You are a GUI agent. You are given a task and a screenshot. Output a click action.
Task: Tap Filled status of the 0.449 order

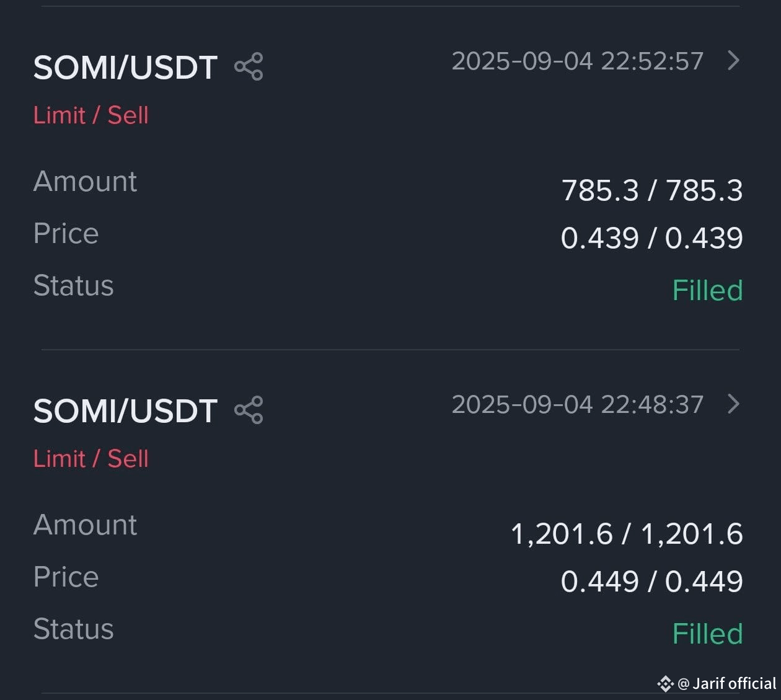[x=708, y=634]
